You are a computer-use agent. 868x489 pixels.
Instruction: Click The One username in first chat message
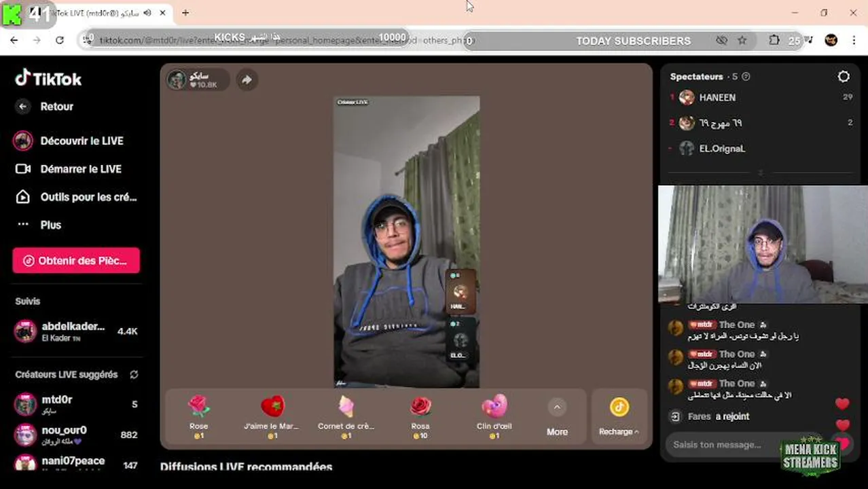coord(737,325)
